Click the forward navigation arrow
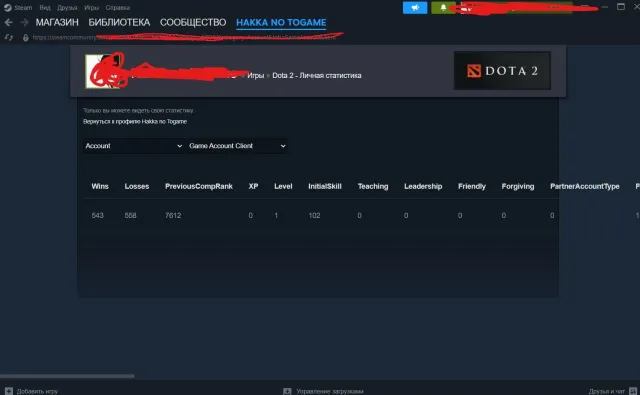Viewport: 640px width, 395px height. coord(24,22)
